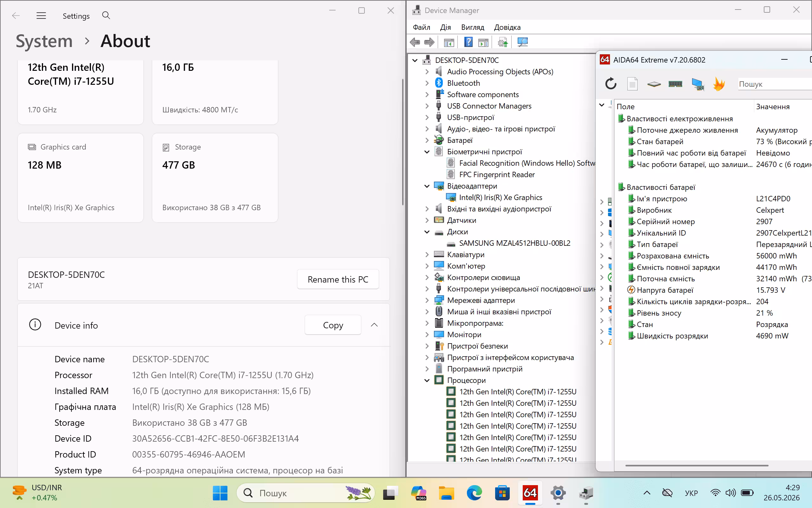Image resolution: width=812 pixels, height=508 pixels.
Task: Open the Report page icon in AIDA64
Action: [x=632, y=84]
